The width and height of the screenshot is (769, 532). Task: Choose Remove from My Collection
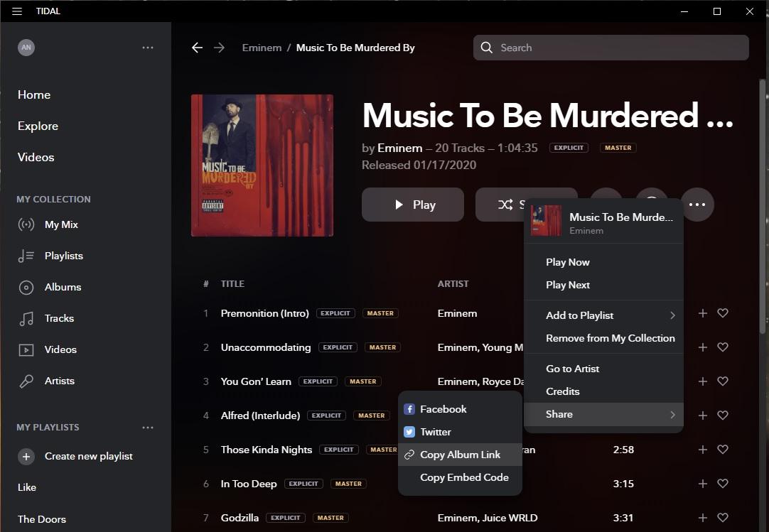pyautogui.click(x=610, y=338)
